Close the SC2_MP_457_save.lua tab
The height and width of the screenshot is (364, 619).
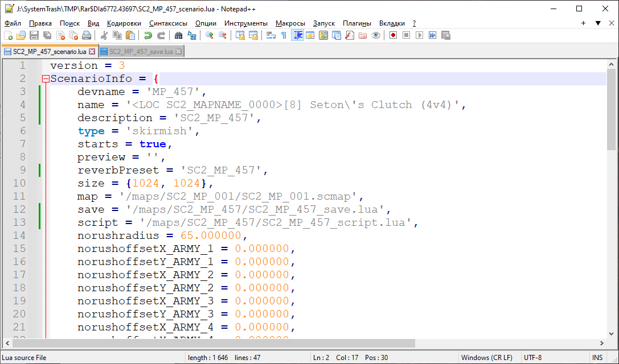point(178,52)
